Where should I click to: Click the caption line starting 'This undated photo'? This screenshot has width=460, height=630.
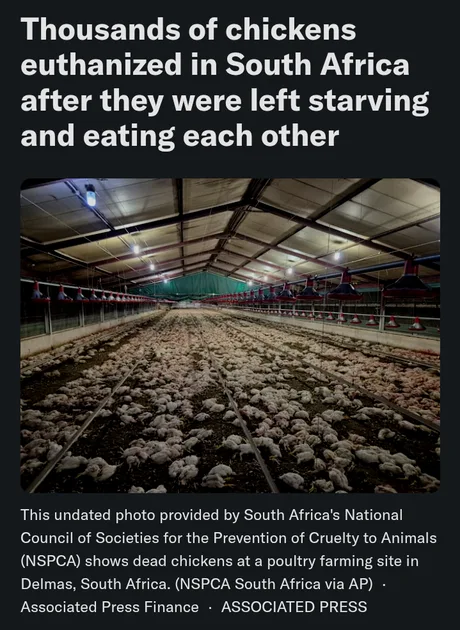coord(211,515)
